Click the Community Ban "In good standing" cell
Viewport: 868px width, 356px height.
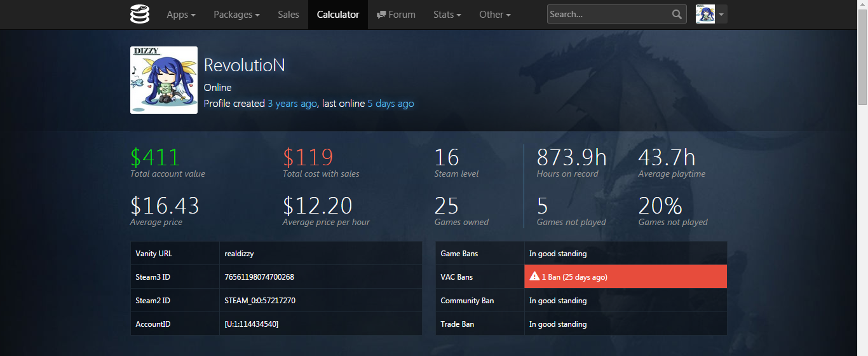click(625, 300)
